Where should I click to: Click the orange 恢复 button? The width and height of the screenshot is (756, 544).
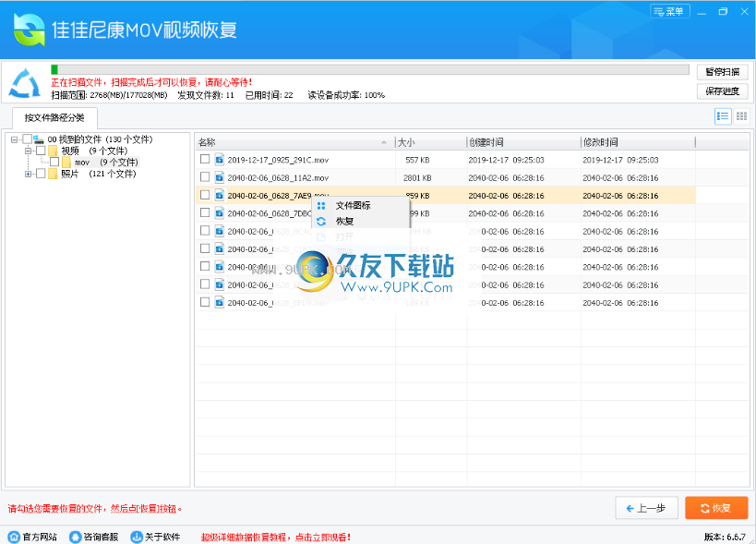(716, 508)
